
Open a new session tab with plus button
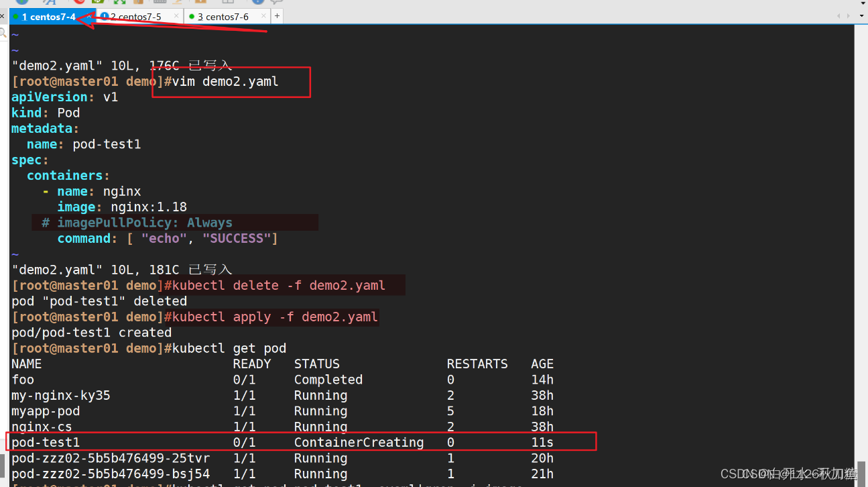[x=277, y=16]
